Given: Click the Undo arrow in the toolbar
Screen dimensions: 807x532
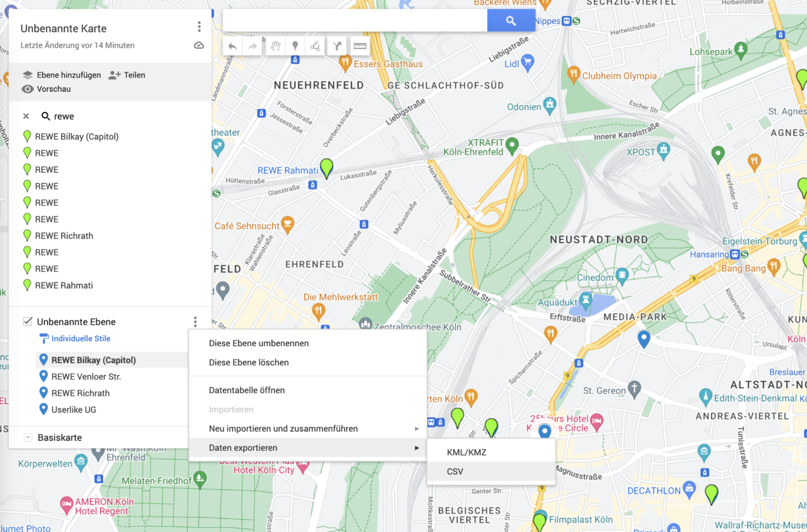Looking at the screenshot, I should pos(232,46).
